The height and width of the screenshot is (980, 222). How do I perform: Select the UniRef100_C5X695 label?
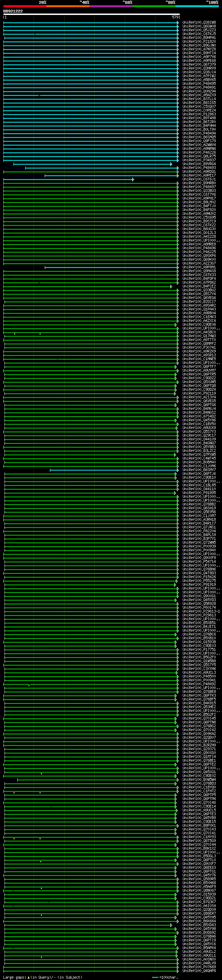[x=199, y=217]
